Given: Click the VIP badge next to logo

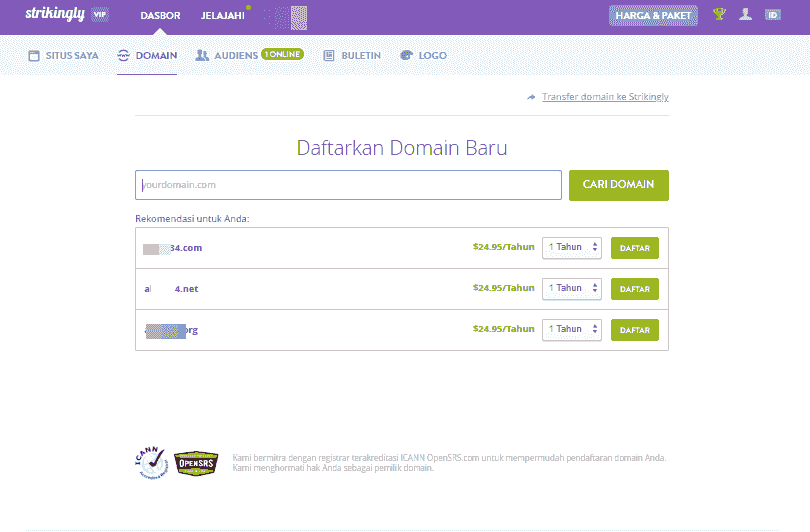Looking at the screenshot, I should click(x=100, y=14).
